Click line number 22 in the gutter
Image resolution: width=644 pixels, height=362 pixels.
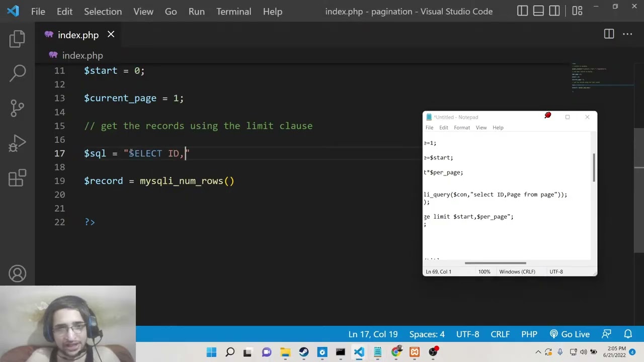[59, 222]
